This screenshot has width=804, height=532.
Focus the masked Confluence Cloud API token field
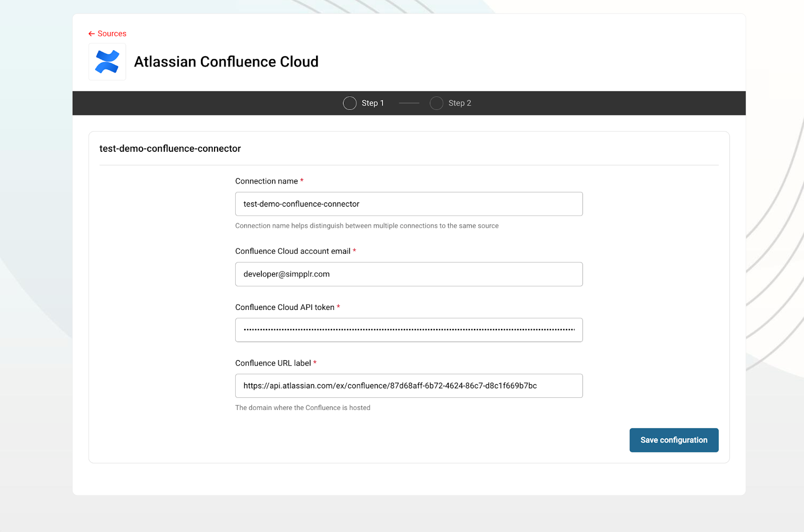[x=409, y=330]
